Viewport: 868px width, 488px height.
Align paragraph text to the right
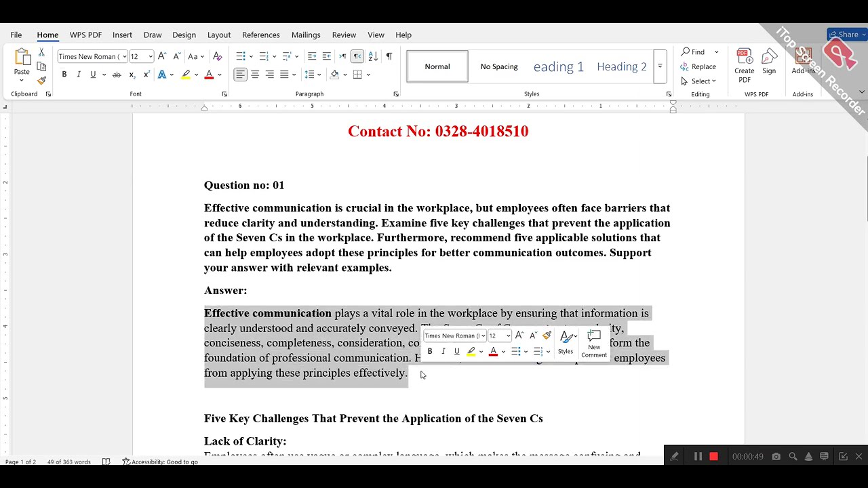(x=270, y=75)
